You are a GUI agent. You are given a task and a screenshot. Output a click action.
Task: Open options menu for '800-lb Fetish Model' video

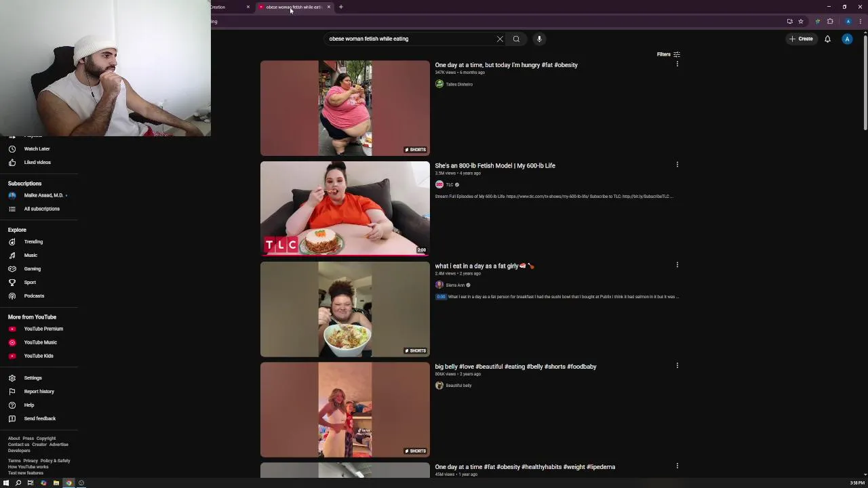[x=677, y=165]
